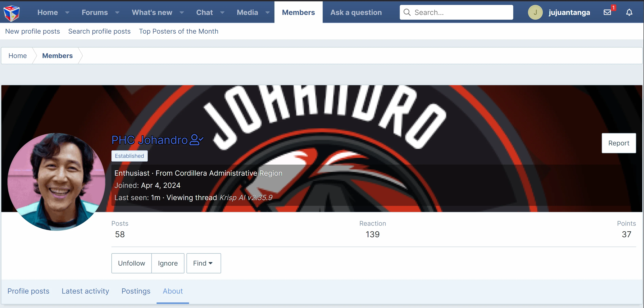Open the notifications bell icon
Viewport: 644px width, 308px height.
tap(629, 12)
